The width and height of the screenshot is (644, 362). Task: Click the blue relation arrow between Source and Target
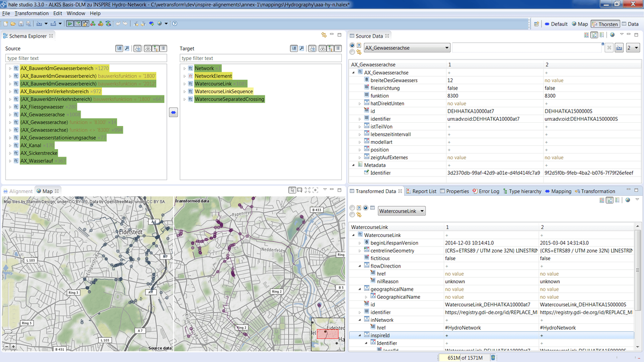[x=173, y=112]
